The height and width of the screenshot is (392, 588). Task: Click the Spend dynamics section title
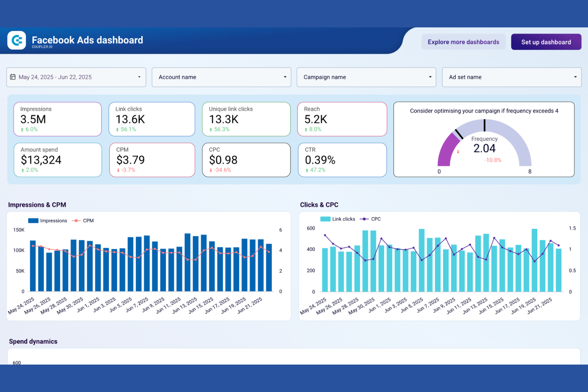33,342
